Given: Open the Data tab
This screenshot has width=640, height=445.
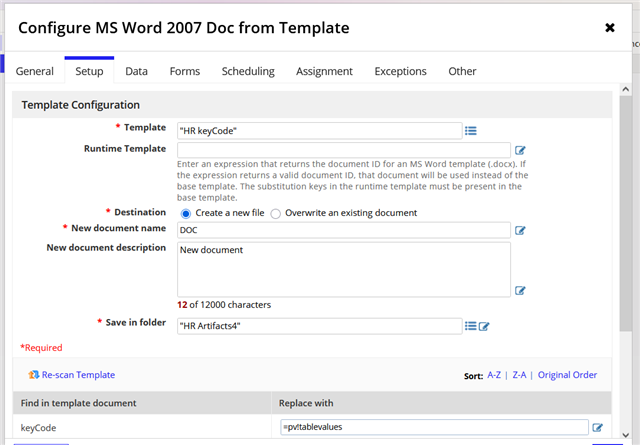Looking at the screenshot, I should 136,71.
